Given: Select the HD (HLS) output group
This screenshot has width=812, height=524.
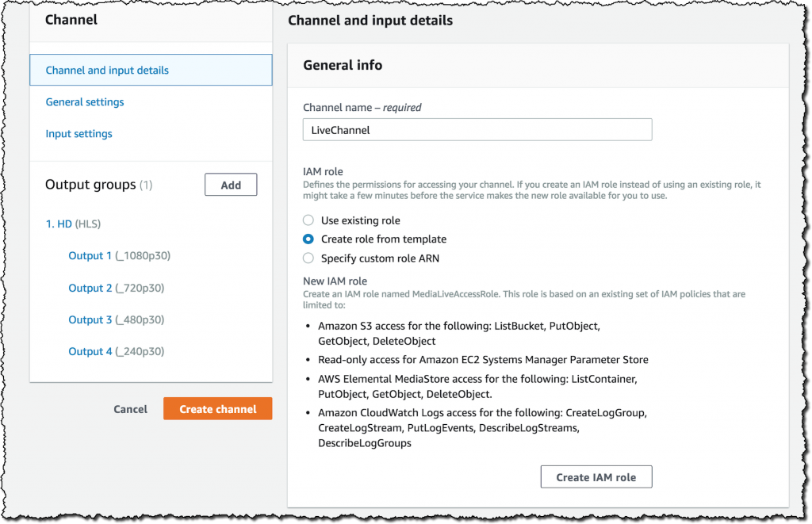Looking at the screenshot, I should (x=73, y=224).
